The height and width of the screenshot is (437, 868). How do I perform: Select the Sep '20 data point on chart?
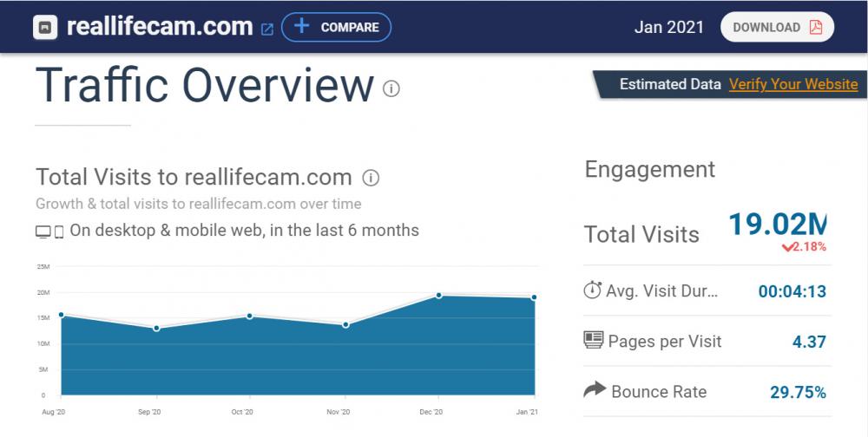(156, 329)
